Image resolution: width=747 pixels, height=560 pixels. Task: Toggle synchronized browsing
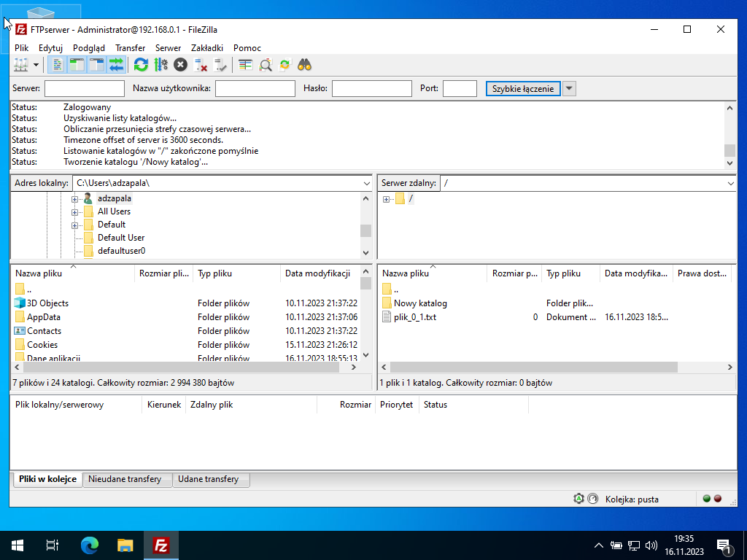pos(285,65)
